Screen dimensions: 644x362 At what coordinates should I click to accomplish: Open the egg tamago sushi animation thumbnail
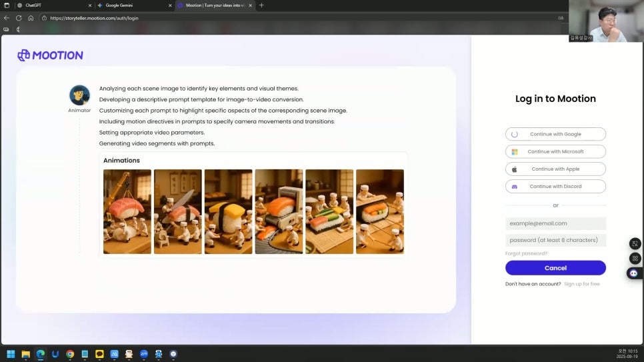[x=229, y=211]
